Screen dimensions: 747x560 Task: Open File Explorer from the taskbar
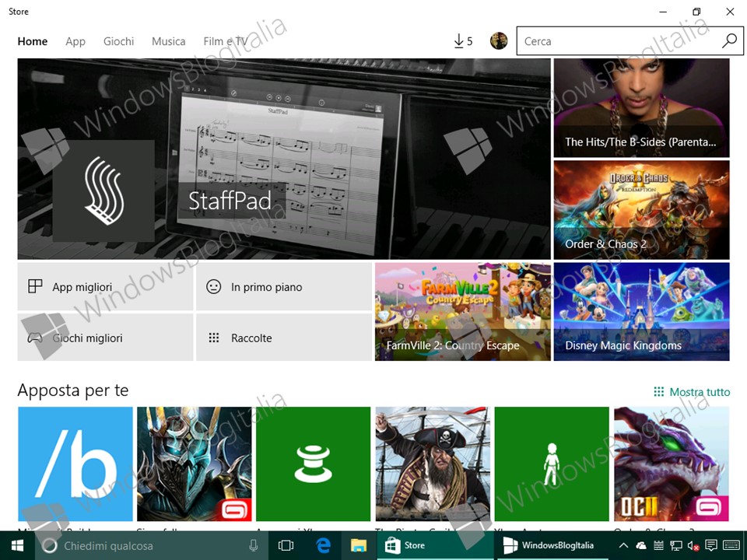358,546
